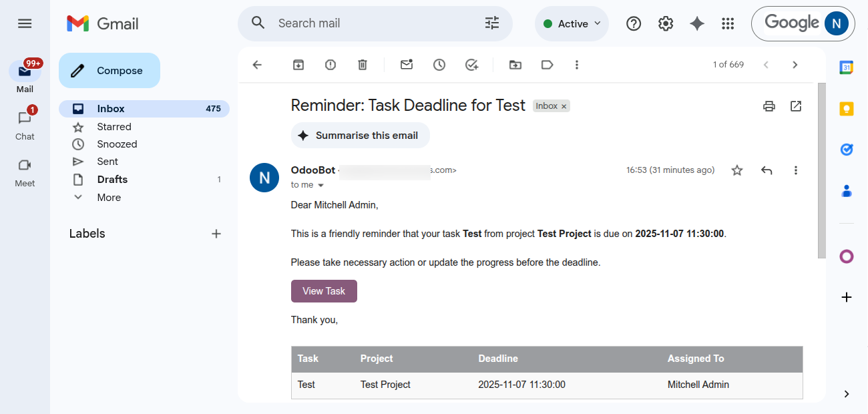
Task: Go back to the inbox list
Action: click(257, 65)
